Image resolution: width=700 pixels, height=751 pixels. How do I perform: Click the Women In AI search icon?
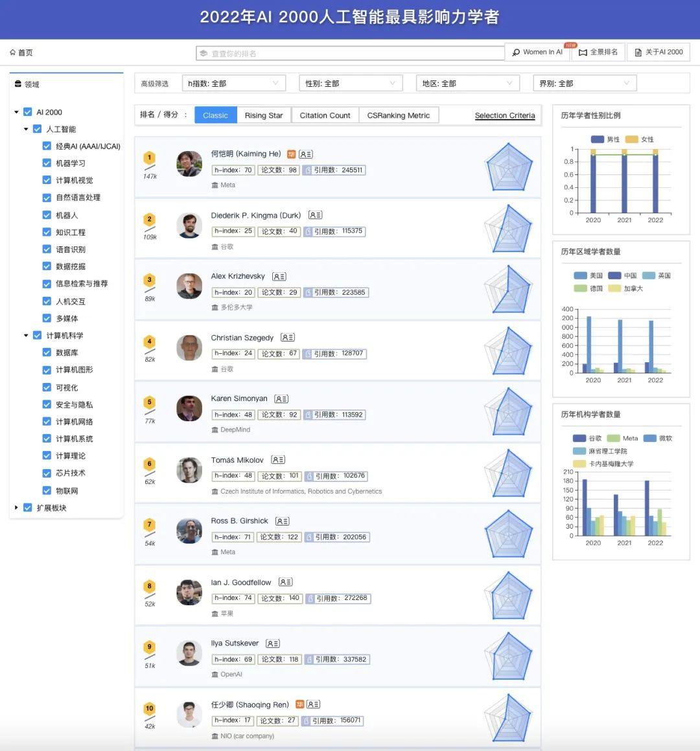tap(516, 52)
